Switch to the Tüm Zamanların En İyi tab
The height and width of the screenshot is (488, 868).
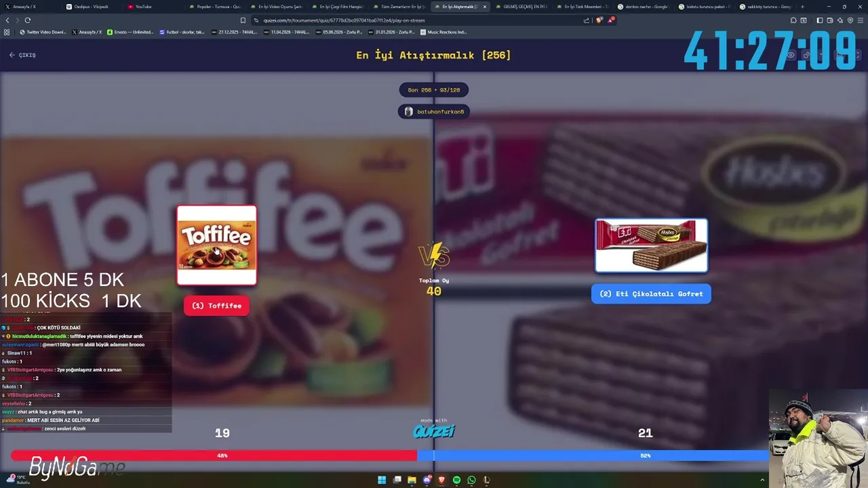pos(400,7)
